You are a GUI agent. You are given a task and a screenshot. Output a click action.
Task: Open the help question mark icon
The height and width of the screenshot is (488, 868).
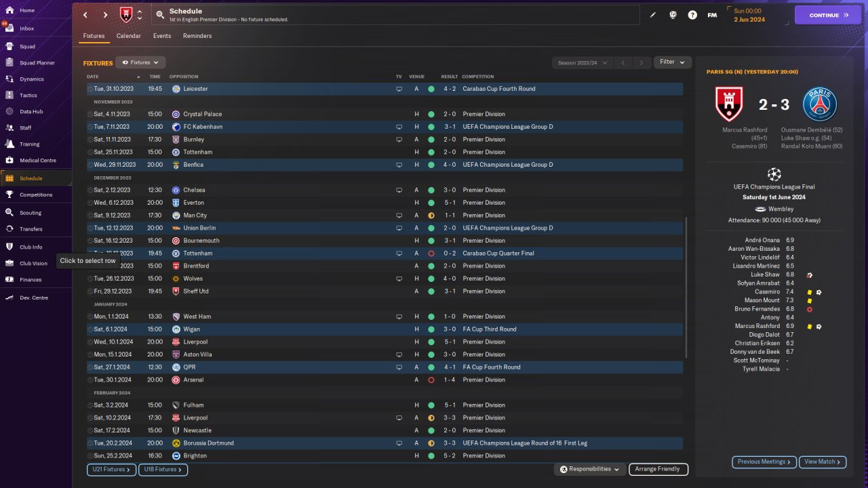pyautogui.click(x=692, y=15)
